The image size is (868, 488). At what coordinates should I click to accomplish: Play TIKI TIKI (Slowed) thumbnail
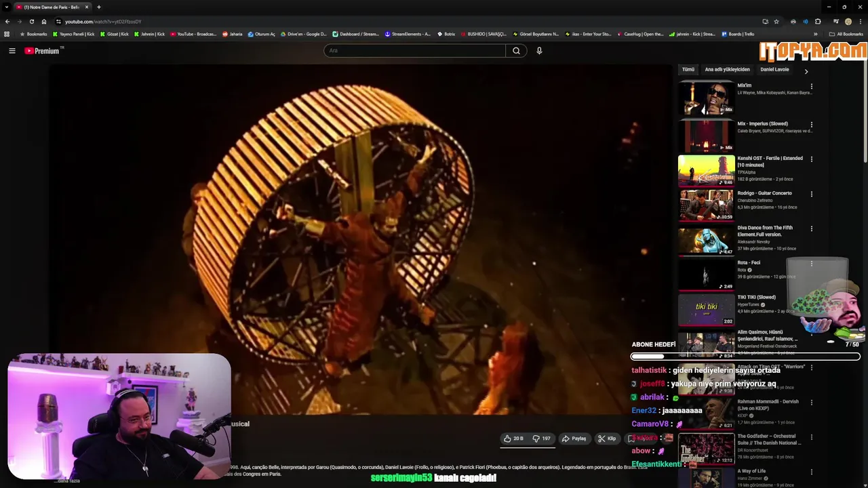coord(706,309)
